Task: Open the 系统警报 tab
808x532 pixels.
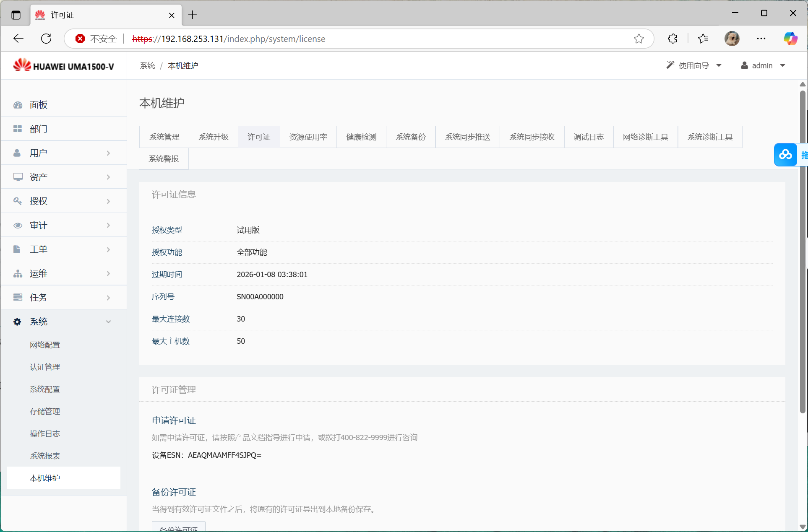Action: click(x=164, y=158)
